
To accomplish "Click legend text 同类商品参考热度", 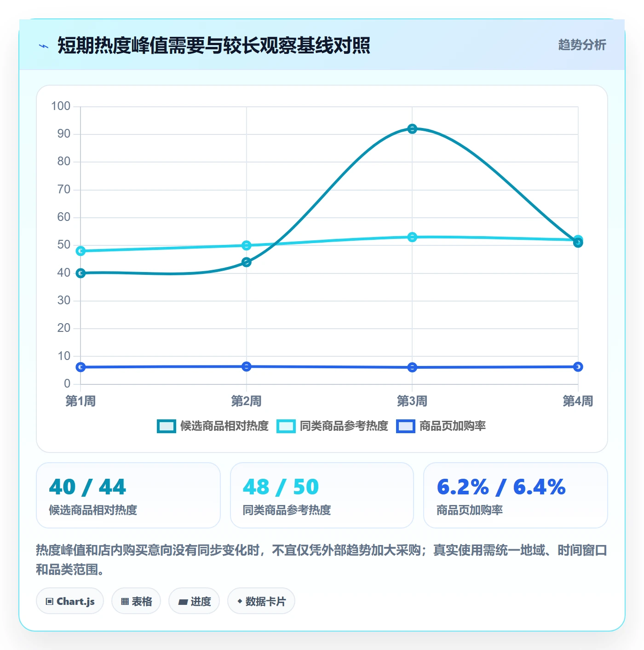I will pyautogui.click(x=344, y=426).
